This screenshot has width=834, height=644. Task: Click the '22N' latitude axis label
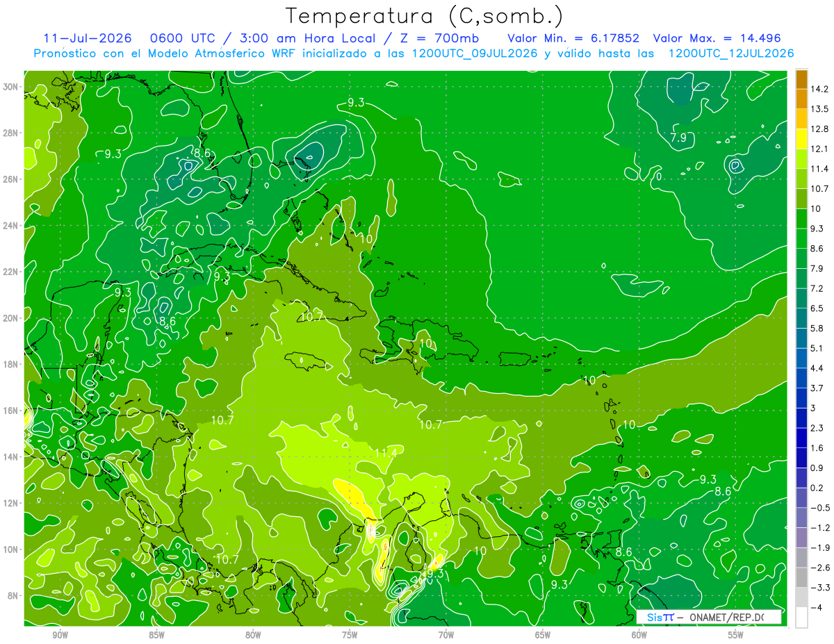pos(12,272)
